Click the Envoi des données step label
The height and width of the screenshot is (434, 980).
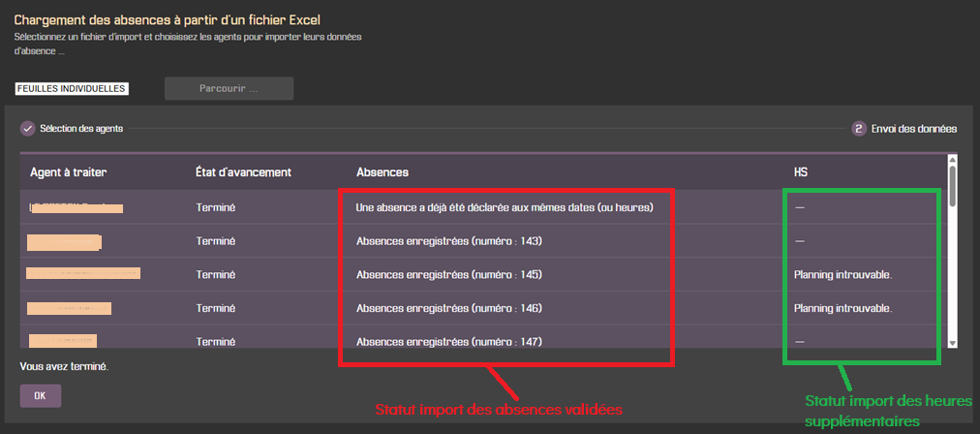[x=914, y=129]
